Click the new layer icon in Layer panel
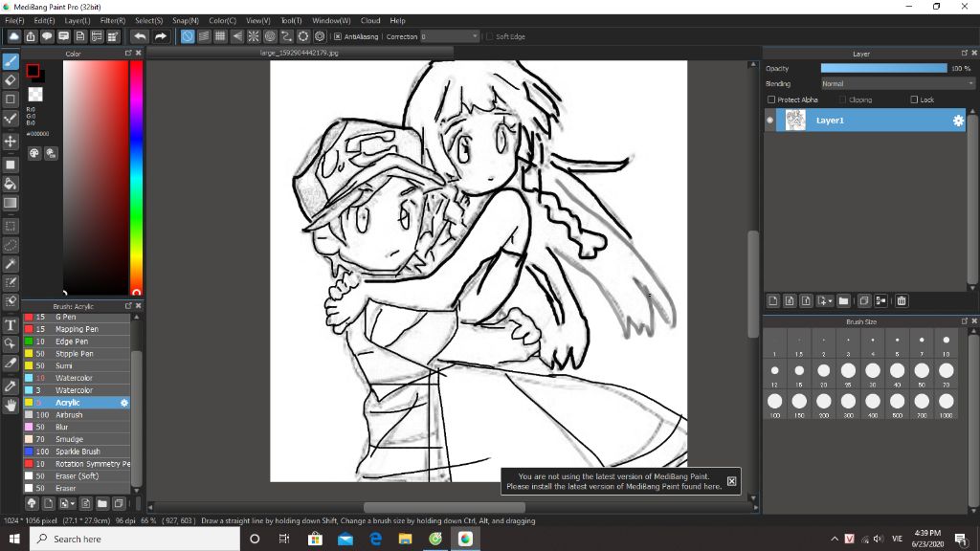The width and height of the screenshot is (980, 551). [773, 301]
